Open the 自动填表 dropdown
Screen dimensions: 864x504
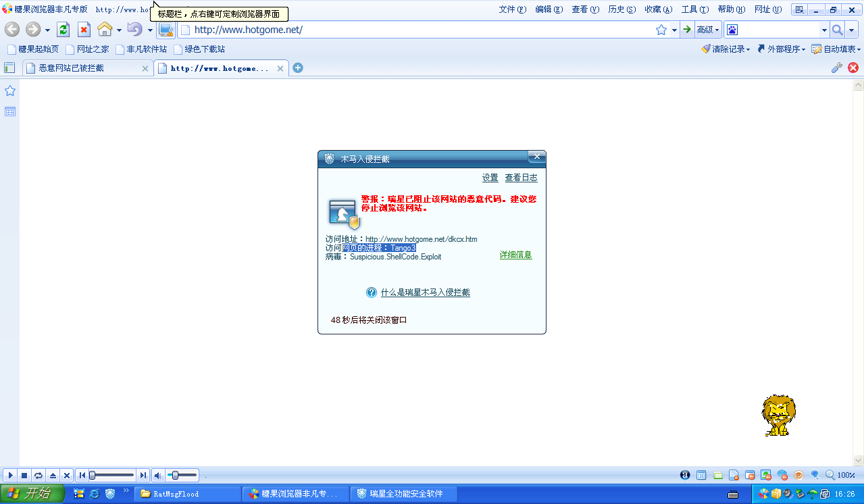coord(836,49)
